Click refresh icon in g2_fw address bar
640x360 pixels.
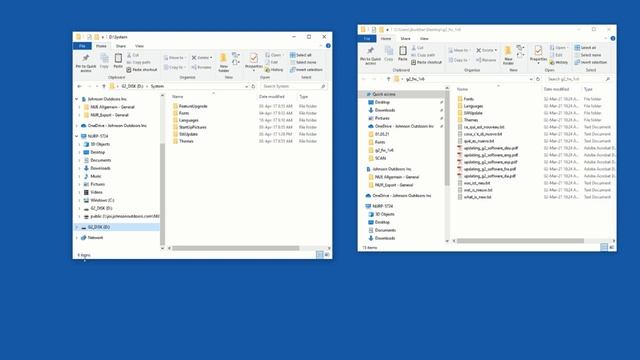[538, 79]
